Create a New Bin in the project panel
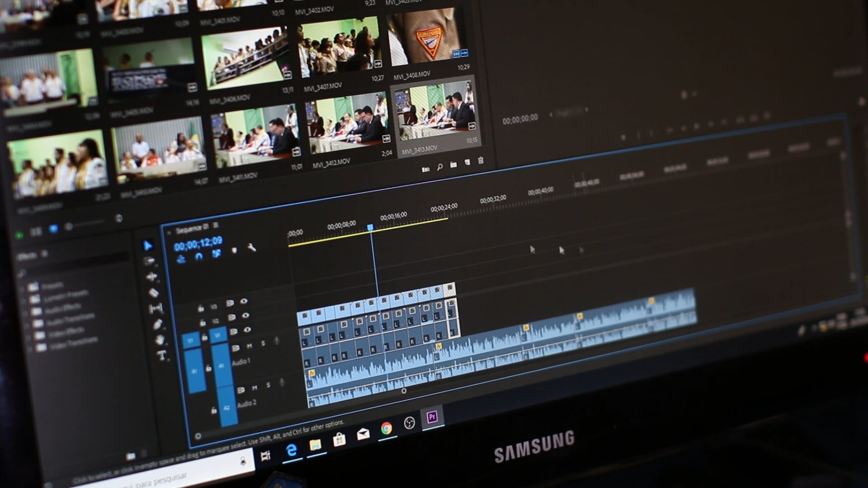This screenshot has width=868, height=488. (453, 165)
